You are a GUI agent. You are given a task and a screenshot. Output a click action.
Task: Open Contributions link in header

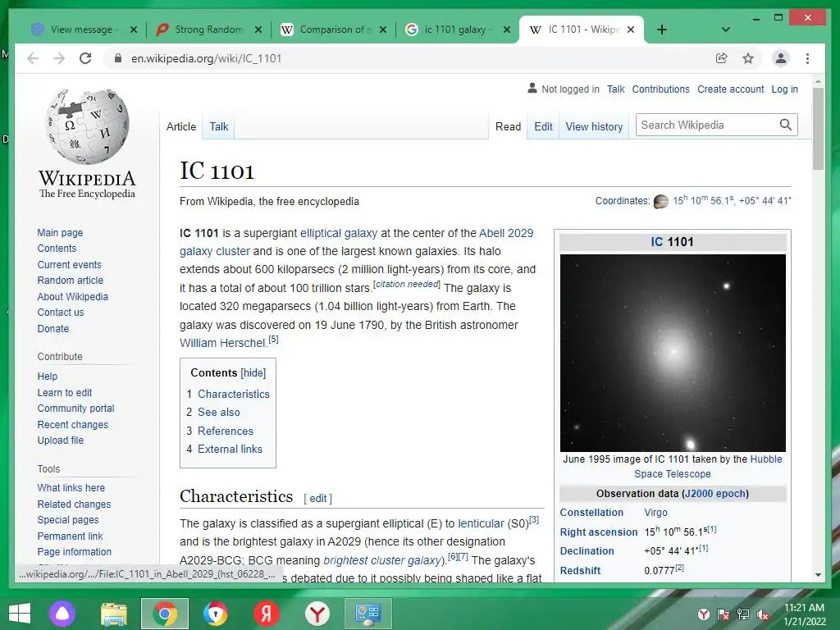pos(660,89)
